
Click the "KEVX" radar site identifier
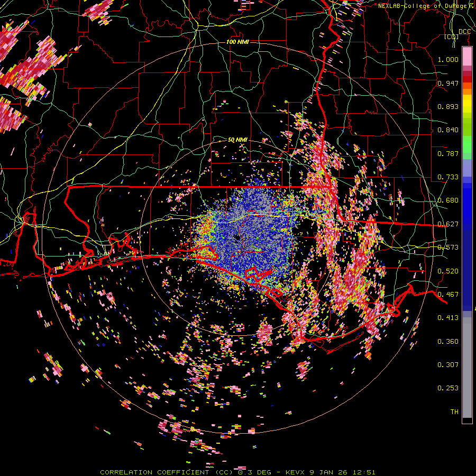click(296, 472)
